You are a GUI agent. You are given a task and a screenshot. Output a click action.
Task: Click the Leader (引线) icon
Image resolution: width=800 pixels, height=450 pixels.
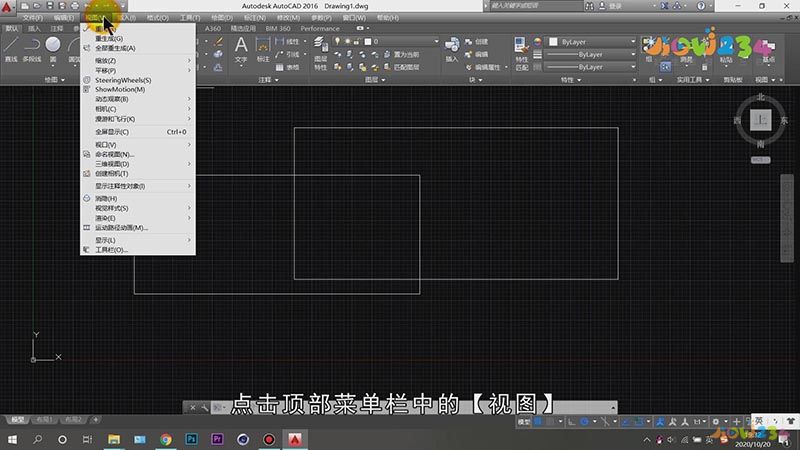280,54
